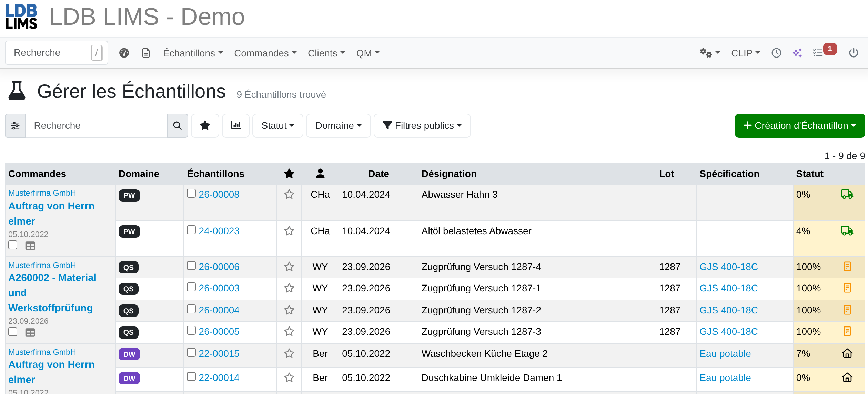This screenshot has width=868, height=394.
Task: Open the bar chart statistics button
Action: 236,126
